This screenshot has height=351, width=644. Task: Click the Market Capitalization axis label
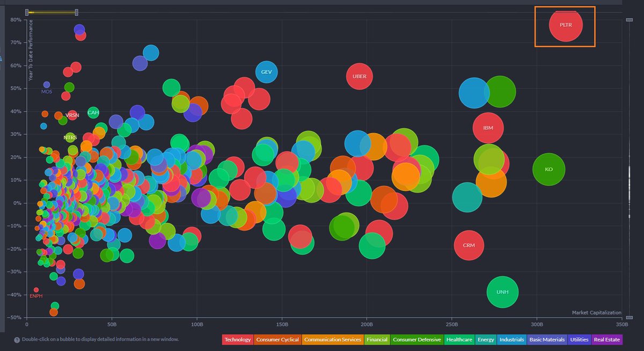click(x=597, y=313)
